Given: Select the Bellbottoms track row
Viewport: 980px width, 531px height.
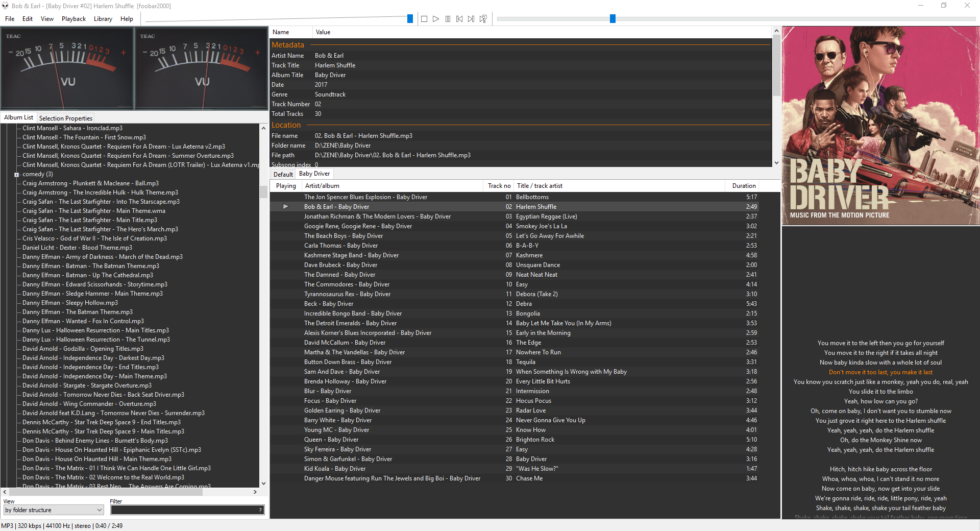Looking at the screenshot, I should click(514, 197).
